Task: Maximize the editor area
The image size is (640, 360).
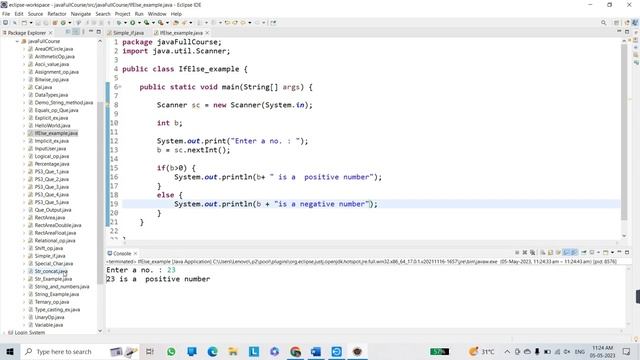Action: 627,32
